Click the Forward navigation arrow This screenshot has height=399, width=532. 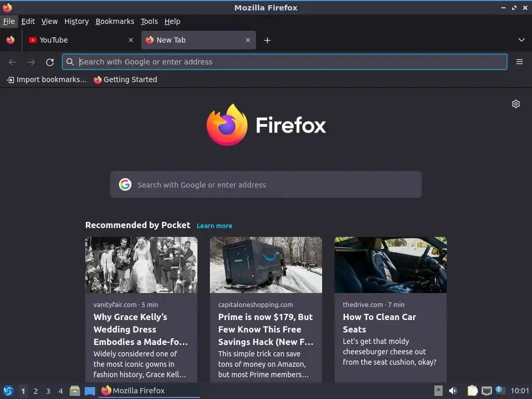31,62
